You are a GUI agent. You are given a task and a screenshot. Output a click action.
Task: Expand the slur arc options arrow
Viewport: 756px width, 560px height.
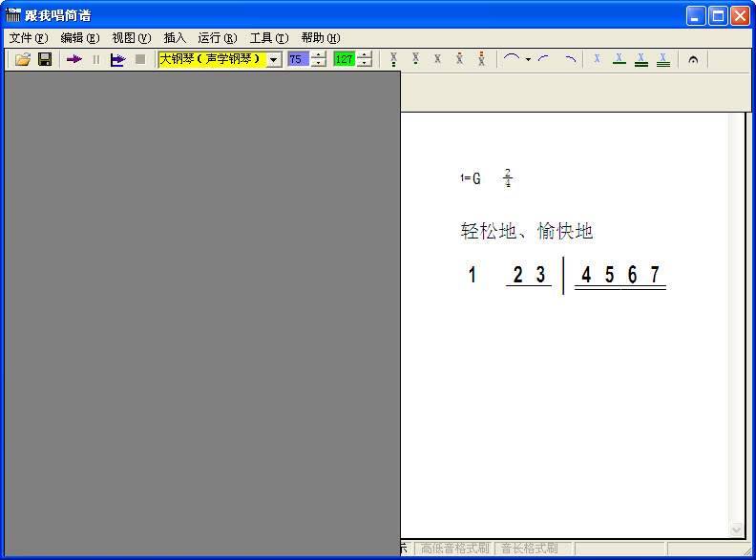click(529, 60)
